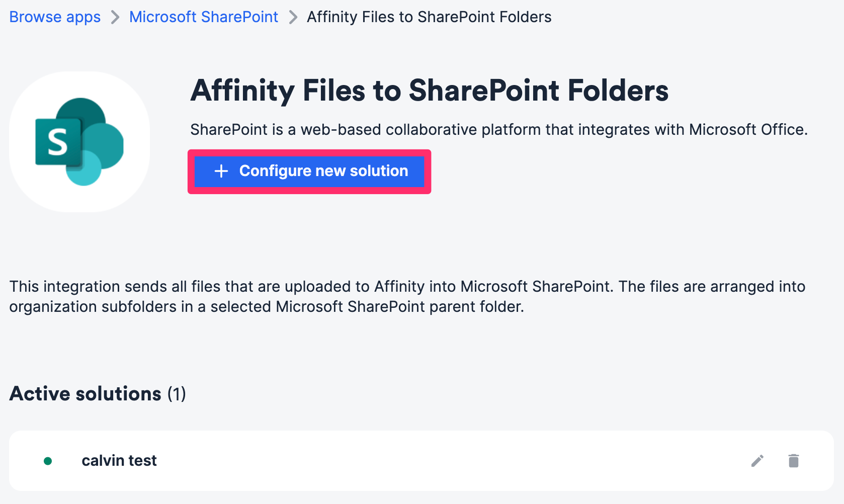Click the Affinity Files to SharePoint Folders page title
This screenshot has height=504, width=844.
(429, 91)
